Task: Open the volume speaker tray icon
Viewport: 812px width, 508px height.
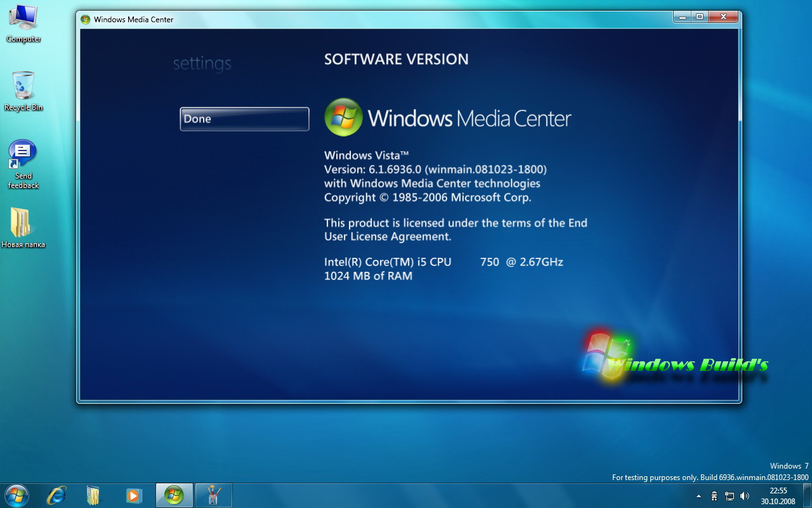Action: coord(745,496)
